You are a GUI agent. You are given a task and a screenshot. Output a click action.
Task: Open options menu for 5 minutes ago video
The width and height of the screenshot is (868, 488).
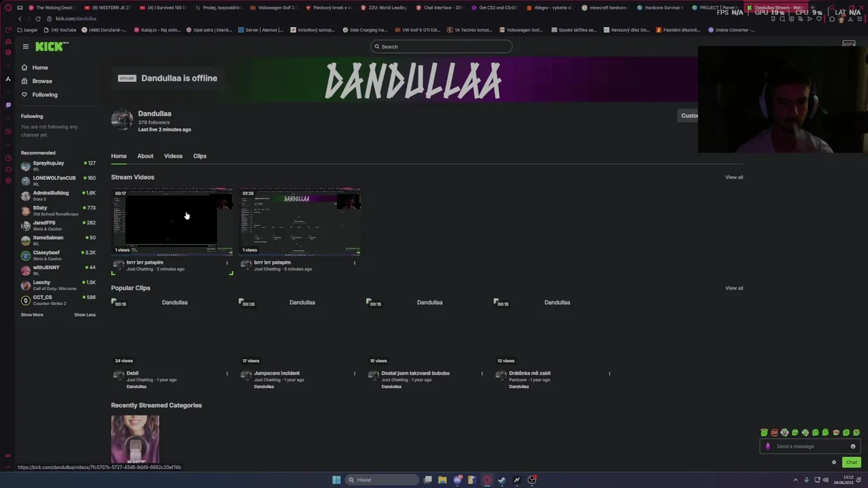coord(355,263)
